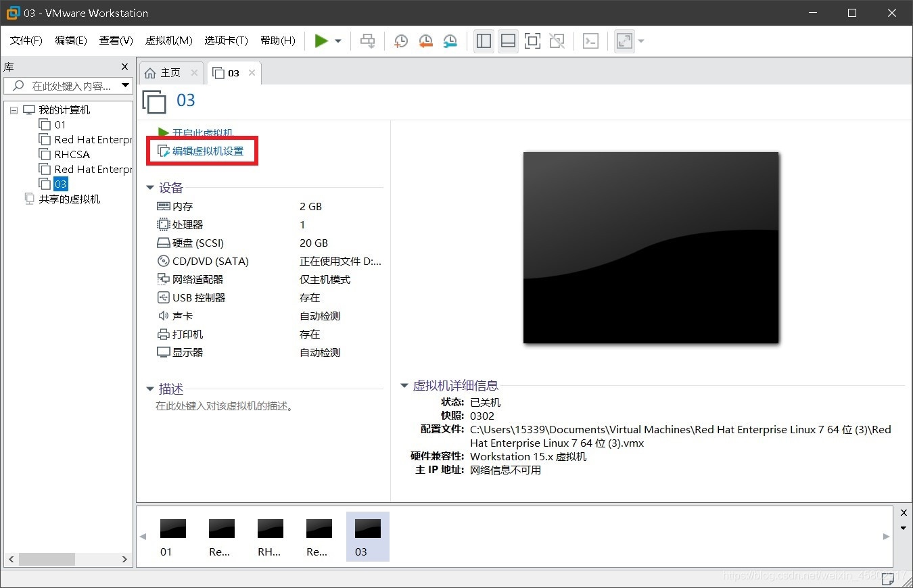Open the library search filter dropdown
This screenshot has height=588, width=913.
125,86
